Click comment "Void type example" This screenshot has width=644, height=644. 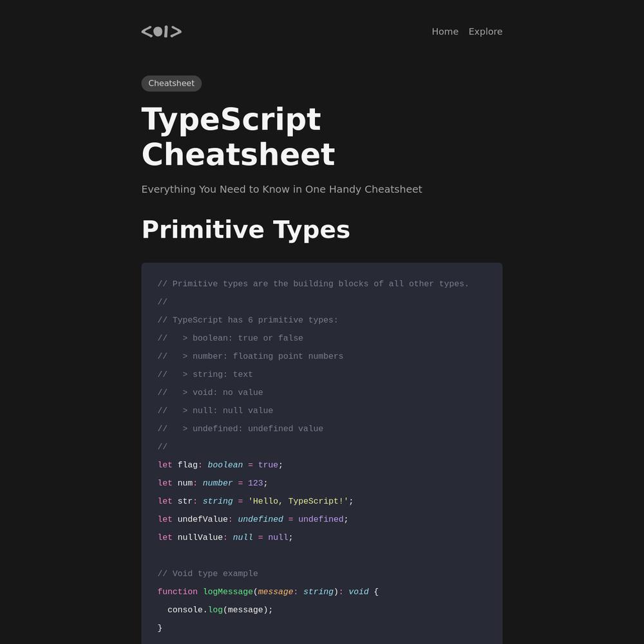pyautogui.click(x=208, y=573)
